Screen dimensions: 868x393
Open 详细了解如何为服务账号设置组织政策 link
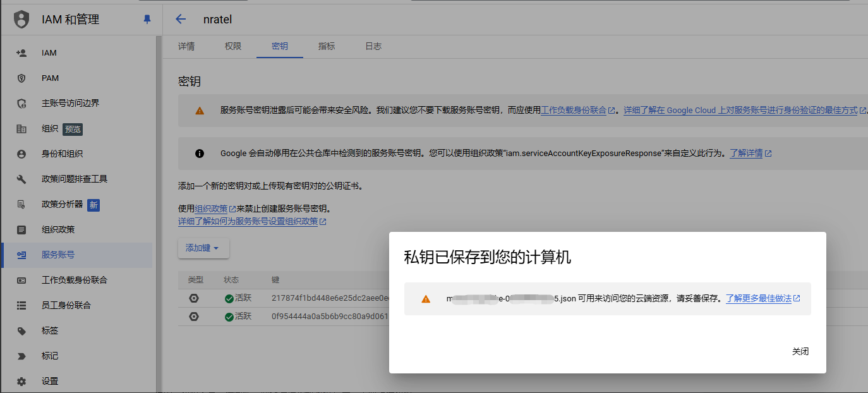pos(252,222)
